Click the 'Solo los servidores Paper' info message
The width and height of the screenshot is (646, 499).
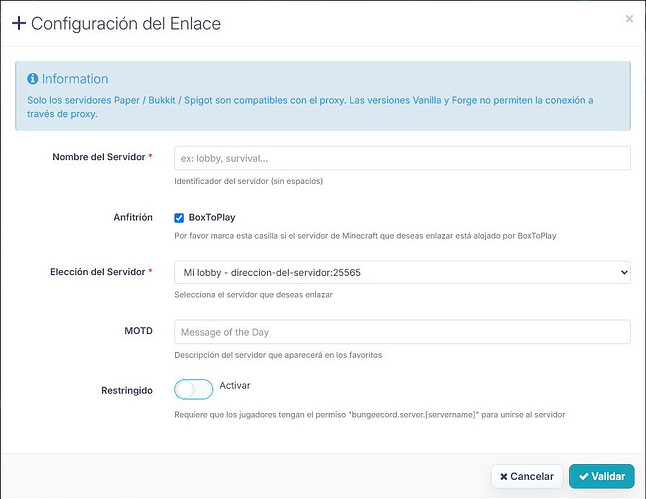point(310,107)
